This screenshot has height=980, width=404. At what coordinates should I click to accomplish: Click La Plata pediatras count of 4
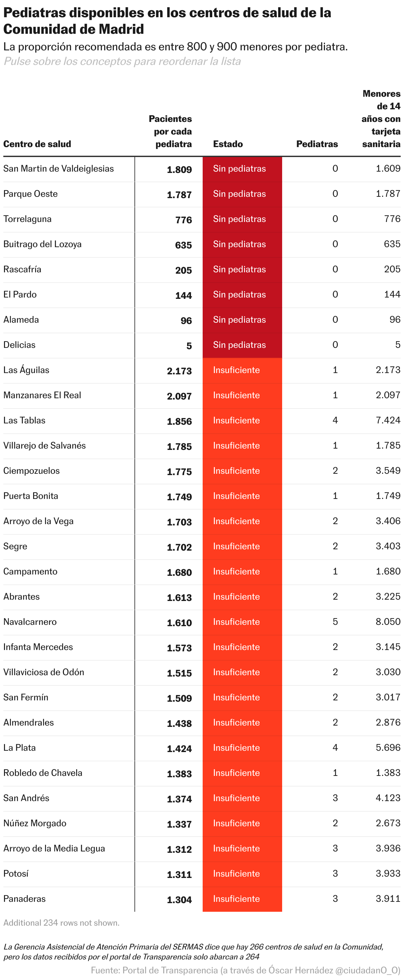point(335,747)
